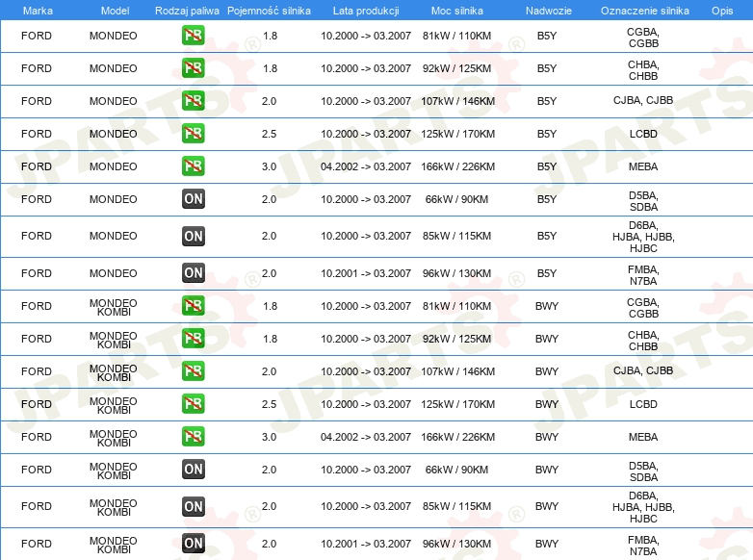Select engine code FMBA, N7BA in BWY row
The width and height of the screenshot is (753, 560).
click(643, 546)
